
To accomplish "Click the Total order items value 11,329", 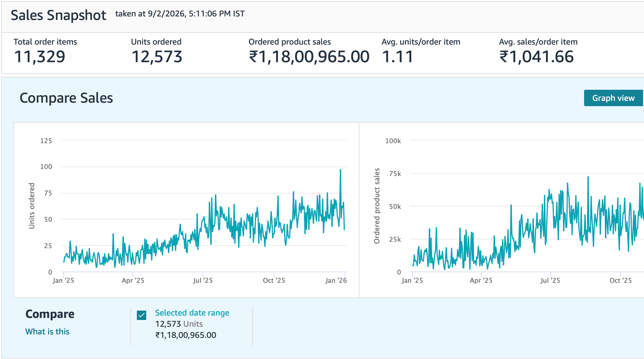I will [40, 57].
